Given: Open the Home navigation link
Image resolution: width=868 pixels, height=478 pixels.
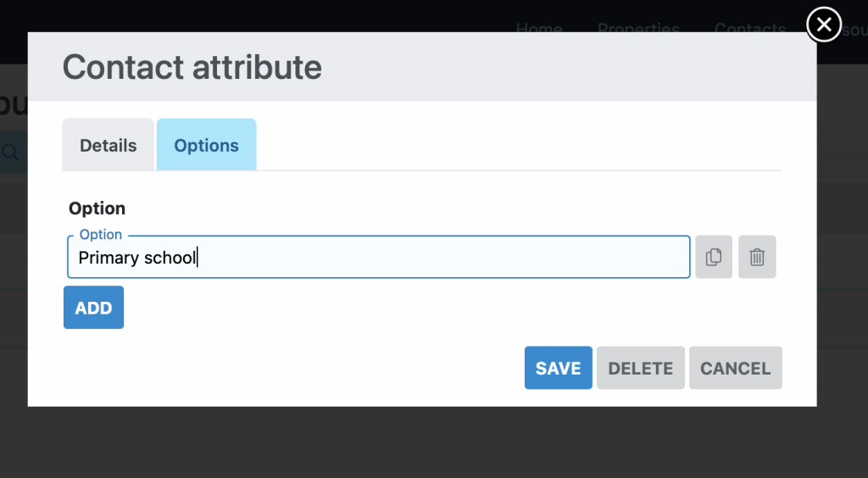Looking at the screenshot, I should 539,28.
